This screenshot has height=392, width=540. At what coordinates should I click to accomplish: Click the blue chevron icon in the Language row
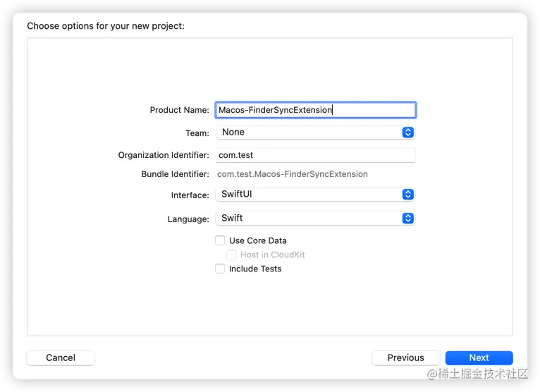click(x=407, y=218)
